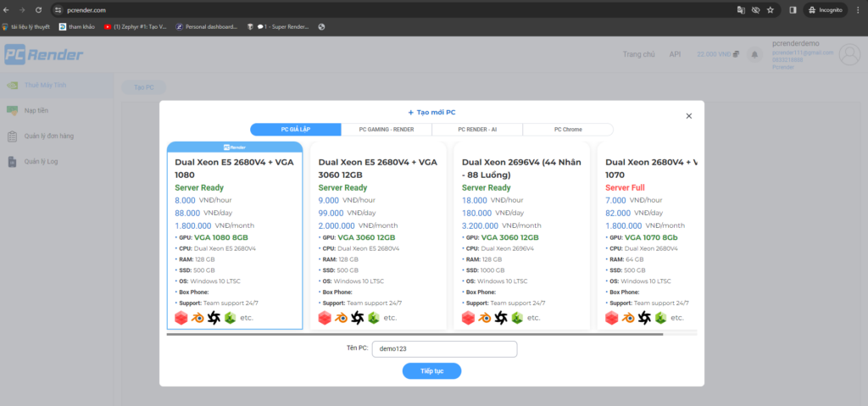Reload the page with refresh icon
The width and height of the screenshot is (868, 406).
[x=38, y=10]
